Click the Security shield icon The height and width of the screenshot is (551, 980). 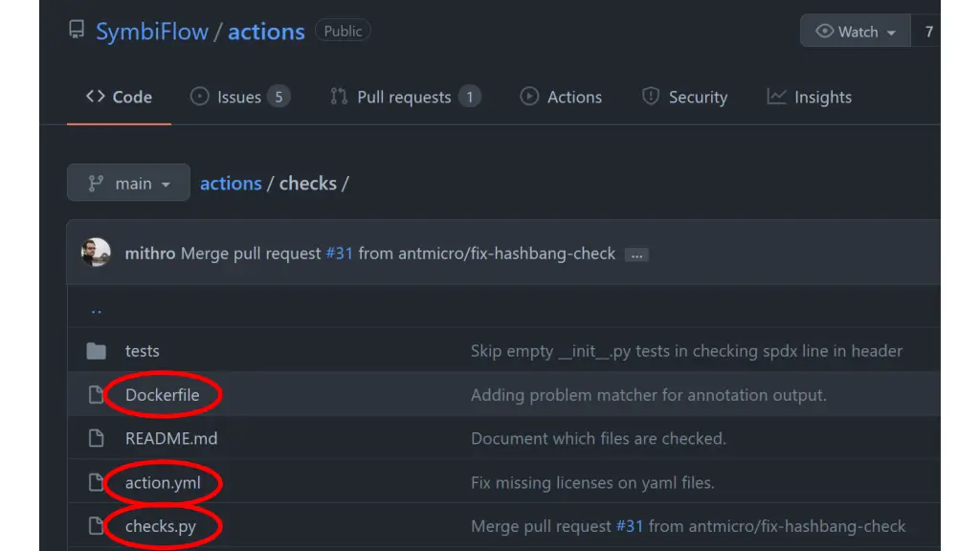tap(651, 97)
